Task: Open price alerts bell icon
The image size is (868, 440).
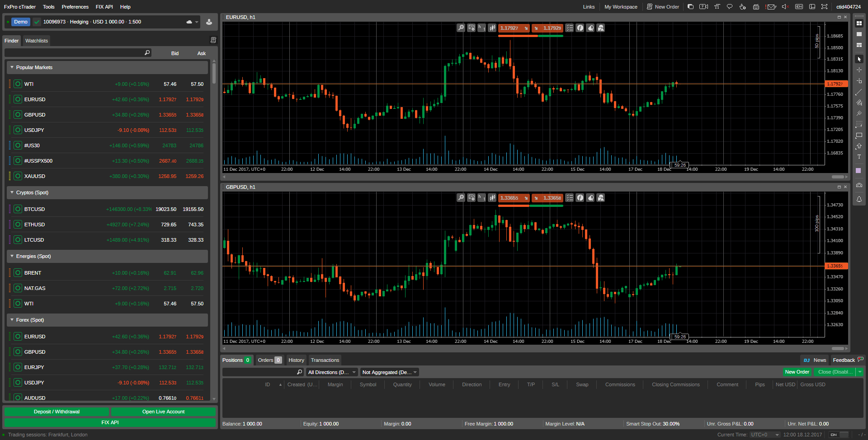Action: pyautogui.click(x=859, y=199)
